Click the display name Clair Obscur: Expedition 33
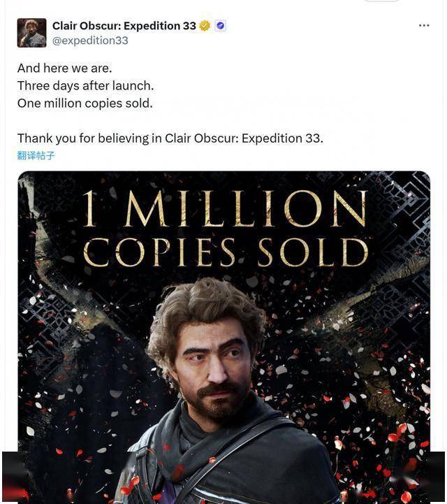Screen dimensions: 447x504 point(124,26)
